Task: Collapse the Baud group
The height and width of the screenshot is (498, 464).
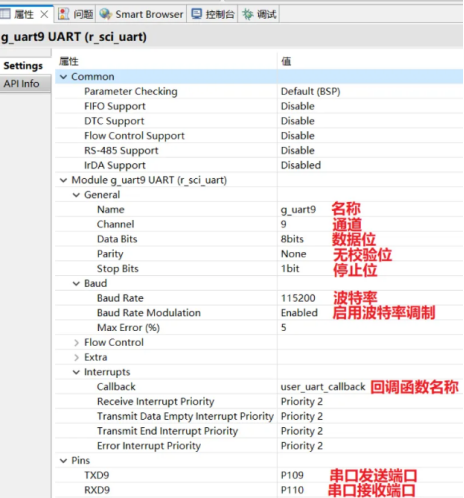Action: click(76, 283)
